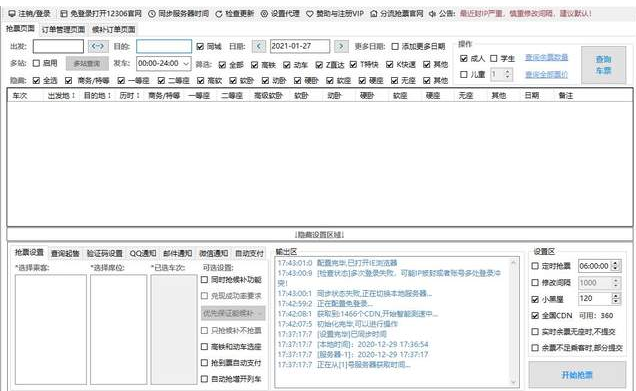Toggle the T特快 train filter checkbox
The width and height of the screenshot is (636, 391).
click(x=353, y=64)
